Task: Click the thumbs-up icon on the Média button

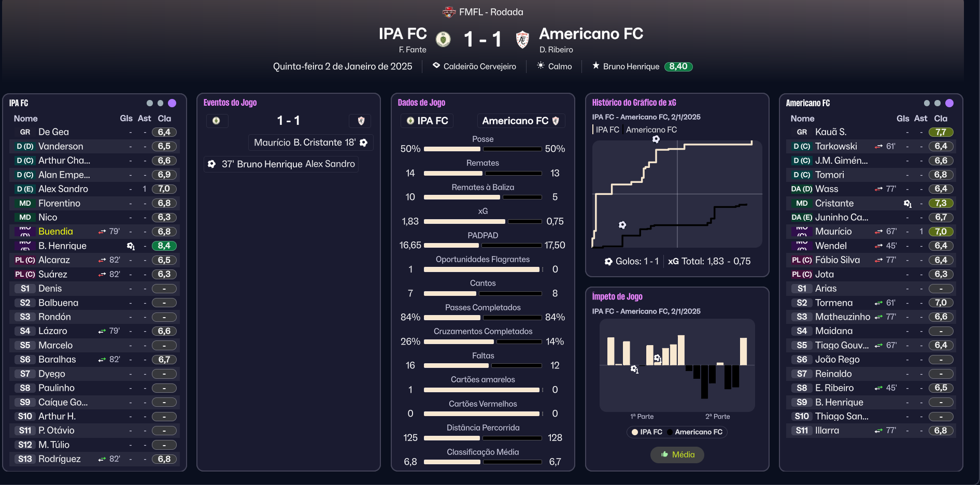Action: 665,454
